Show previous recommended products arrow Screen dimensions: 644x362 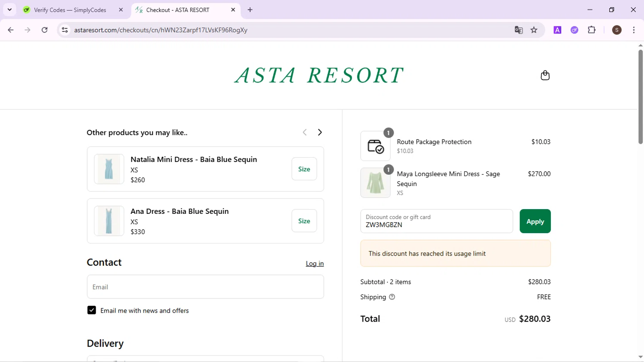[305, 132]
